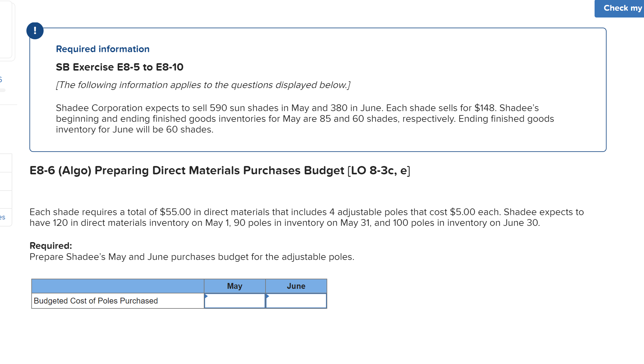Select the June column header
Screen dimensions: 644x364
[296, 286]
